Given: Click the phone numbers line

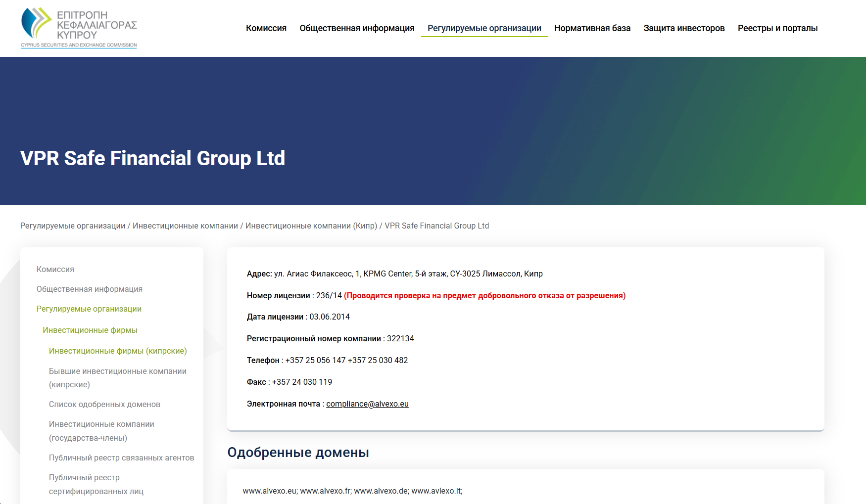Looking at the screenshot, I should click(328, 360).
